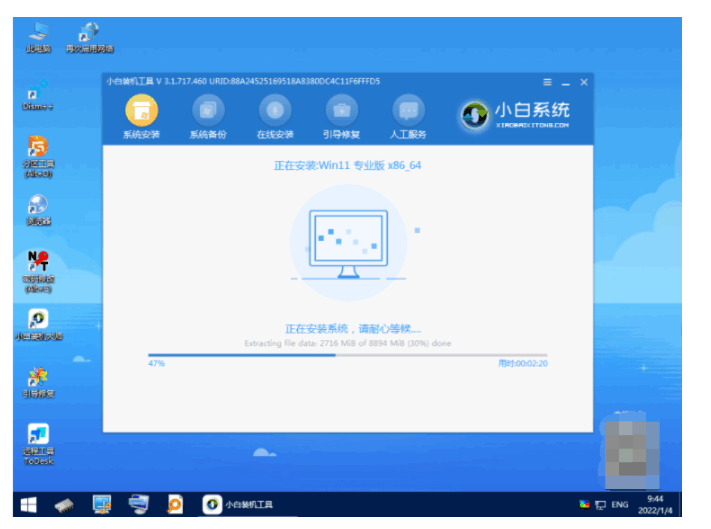Image resolution: width=711 pixels, height=529 pixels.
Task: Open the 再次启用网络 desktop shortcut
Action: click(x=89, y=37)
